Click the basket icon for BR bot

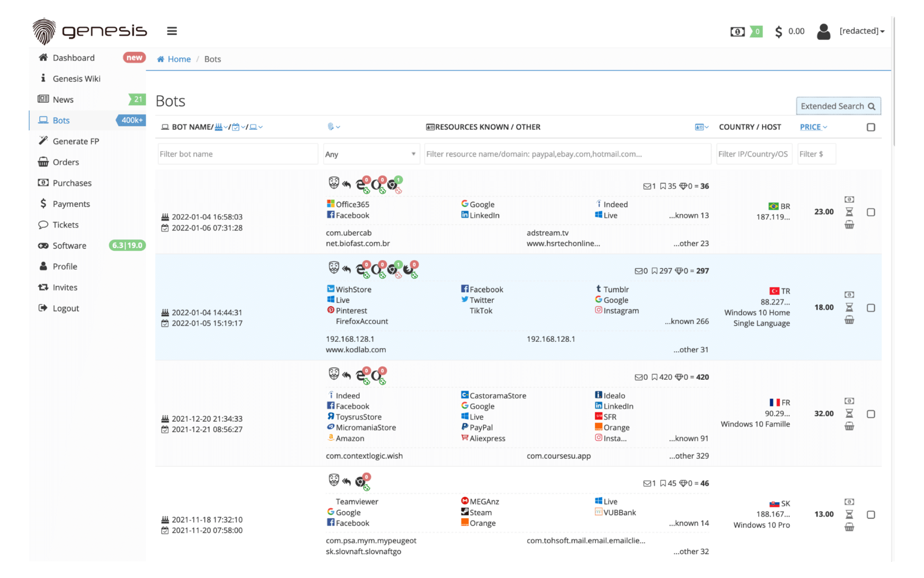coord(849,224)
